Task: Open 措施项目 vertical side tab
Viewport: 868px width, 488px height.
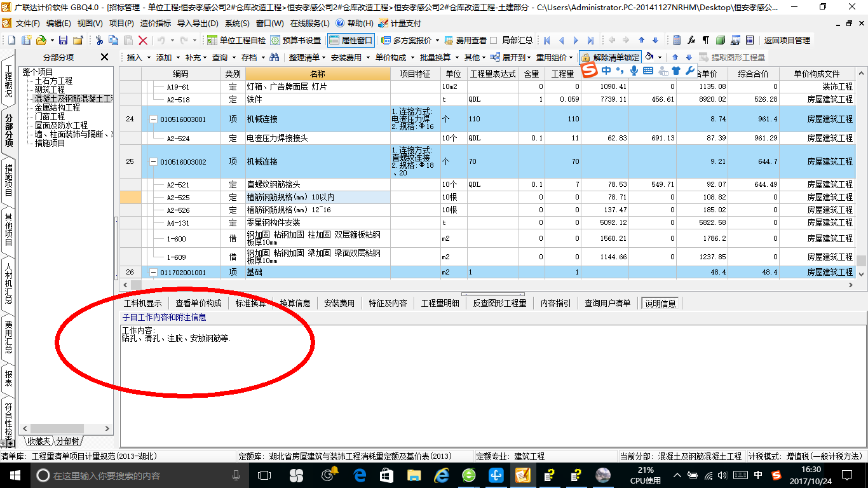Action: 8,180
